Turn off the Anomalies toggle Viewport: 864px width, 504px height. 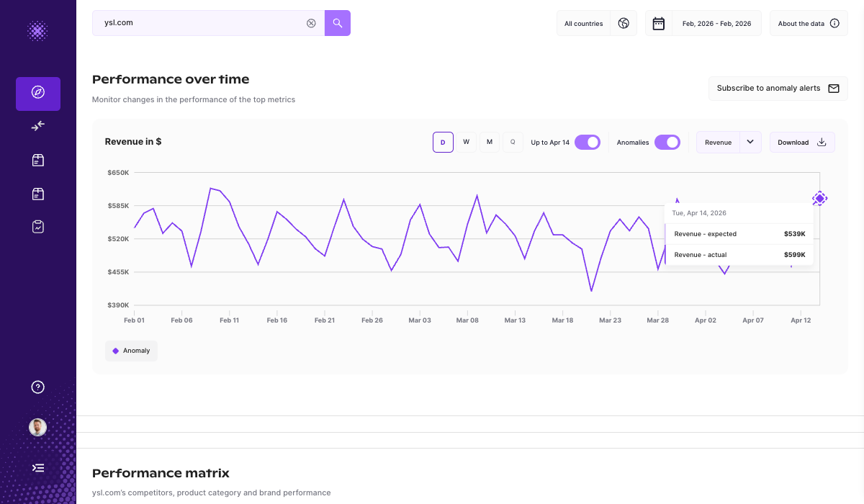click(667, 142)
